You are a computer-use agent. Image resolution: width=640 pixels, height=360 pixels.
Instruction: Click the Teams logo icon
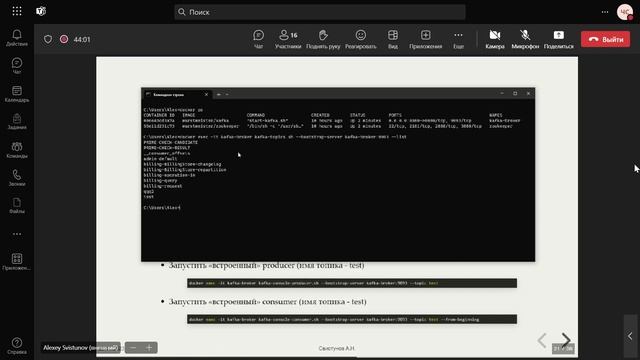tap(41, 11)
